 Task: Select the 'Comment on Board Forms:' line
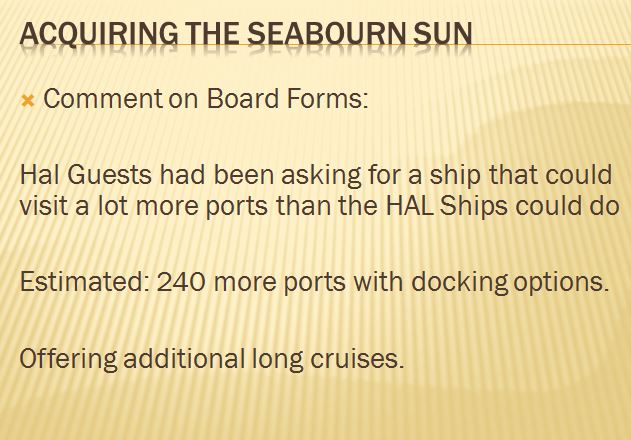(x=206, y=98)
